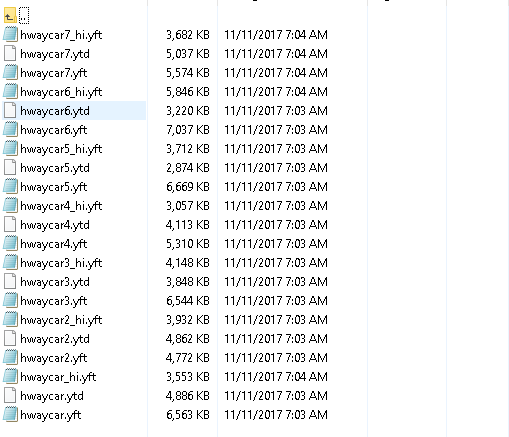The height and width of the screenshot is (437, 509).
Task: Click the hwaycar.ytd modified date cell
Action: [x=276, y=396]
